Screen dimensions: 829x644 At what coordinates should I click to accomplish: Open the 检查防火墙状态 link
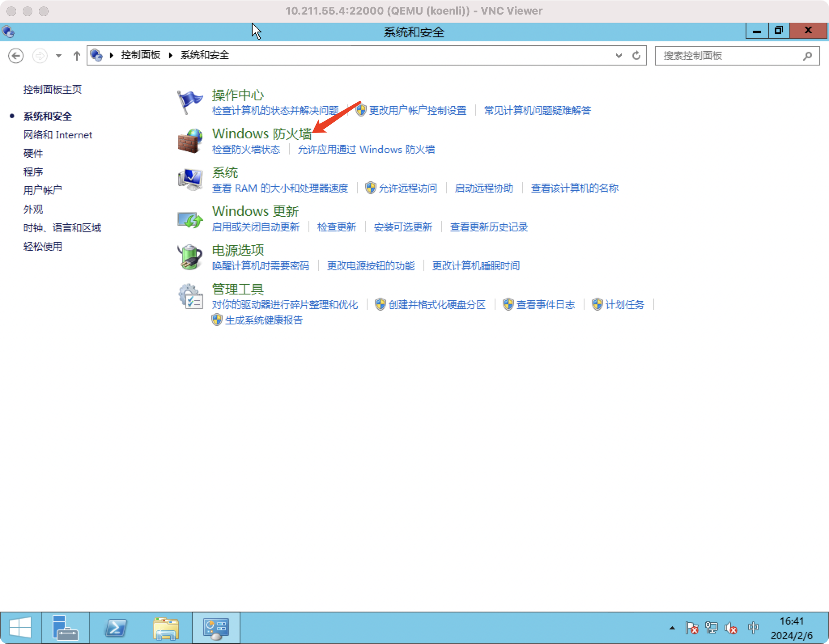[246, 149]
